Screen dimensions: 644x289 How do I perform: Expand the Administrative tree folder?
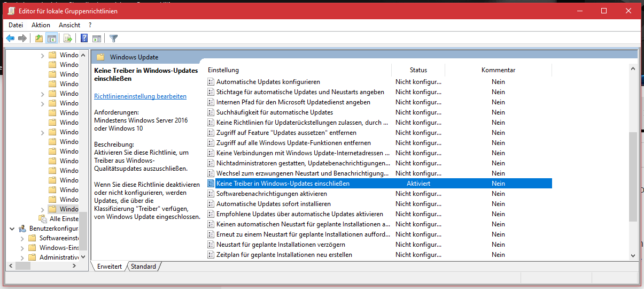22,257
